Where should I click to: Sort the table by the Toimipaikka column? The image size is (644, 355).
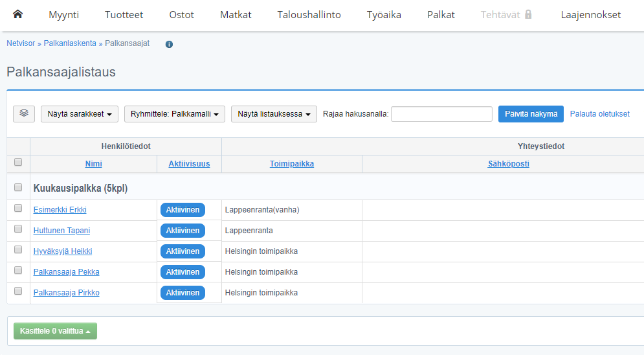(292, 164)
